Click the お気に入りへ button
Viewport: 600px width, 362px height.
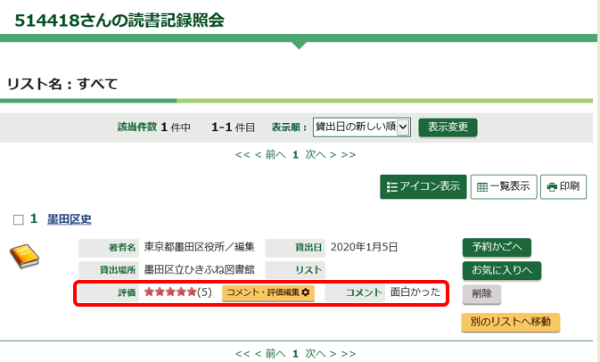pyautogui.click(x=502, y=271)
